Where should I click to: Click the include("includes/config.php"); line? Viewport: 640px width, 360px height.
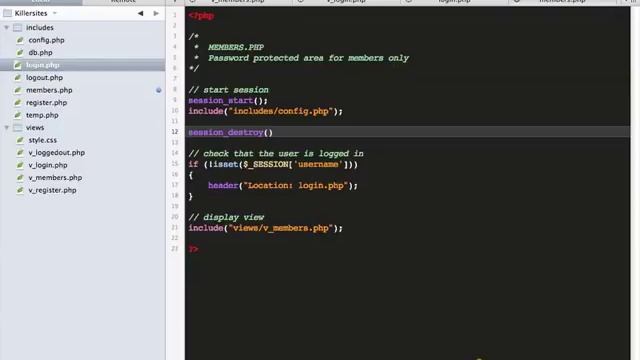[x=265, y=111]
